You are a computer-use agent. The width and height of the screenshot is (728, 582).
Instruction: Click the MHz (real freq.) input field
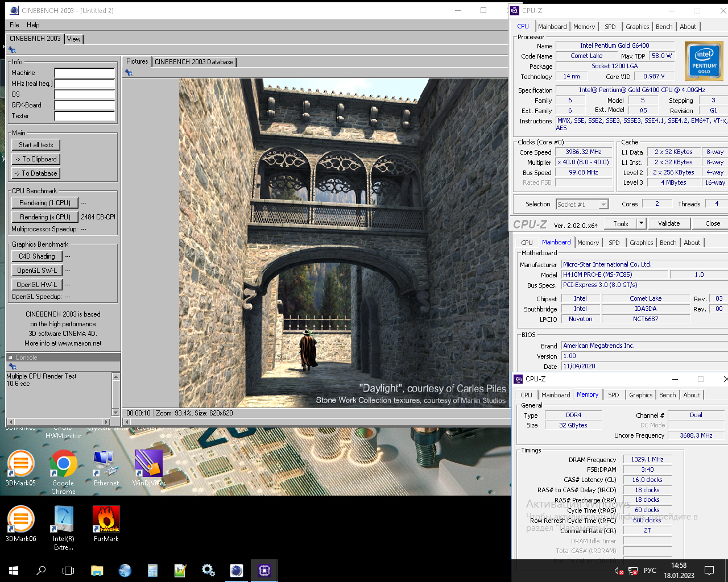click(84, 84)
